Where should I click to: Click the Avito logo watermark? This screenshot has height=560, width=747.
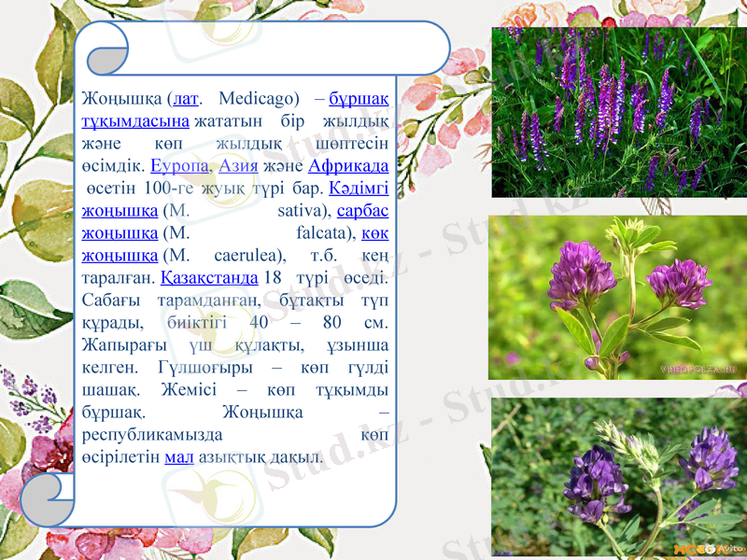tap(731, 549)
